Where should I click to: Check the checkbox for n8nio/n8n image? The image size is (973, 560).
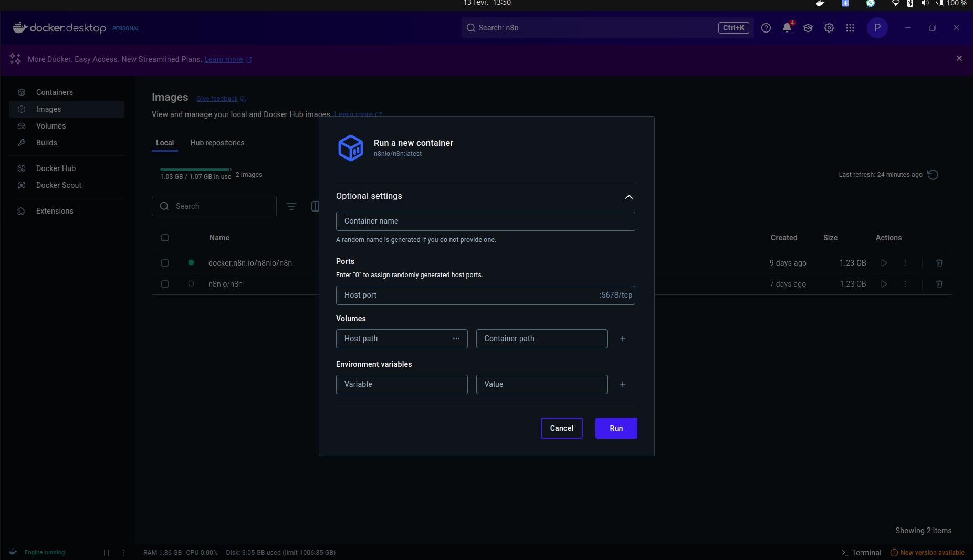tap(165, 284)
